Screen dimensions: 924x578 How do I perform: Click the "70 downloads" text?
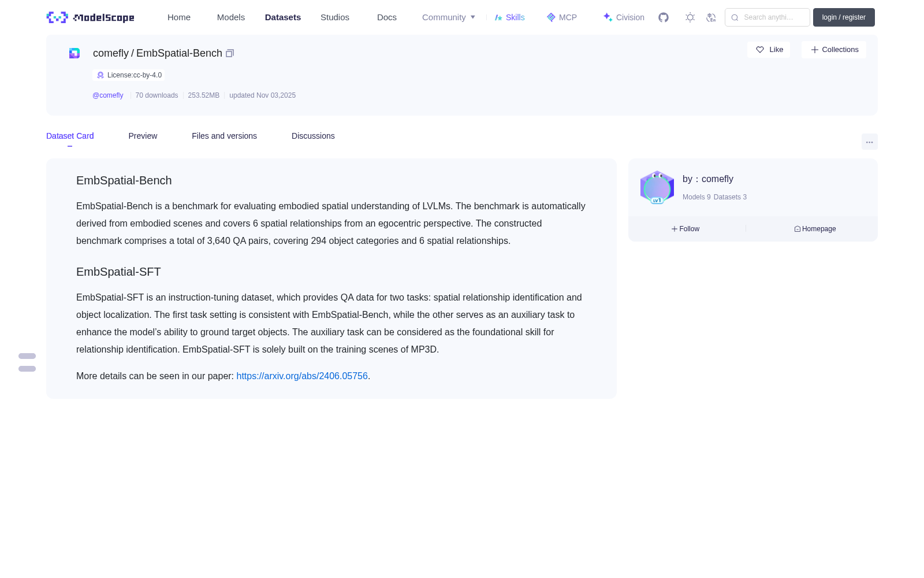point(157,95)
